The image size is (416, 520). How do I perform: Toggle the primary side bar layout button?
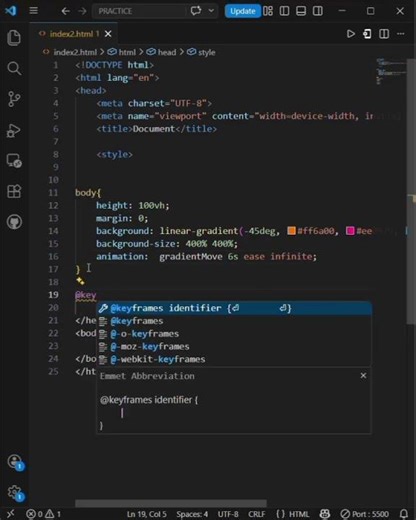click(x=284, y=11)
